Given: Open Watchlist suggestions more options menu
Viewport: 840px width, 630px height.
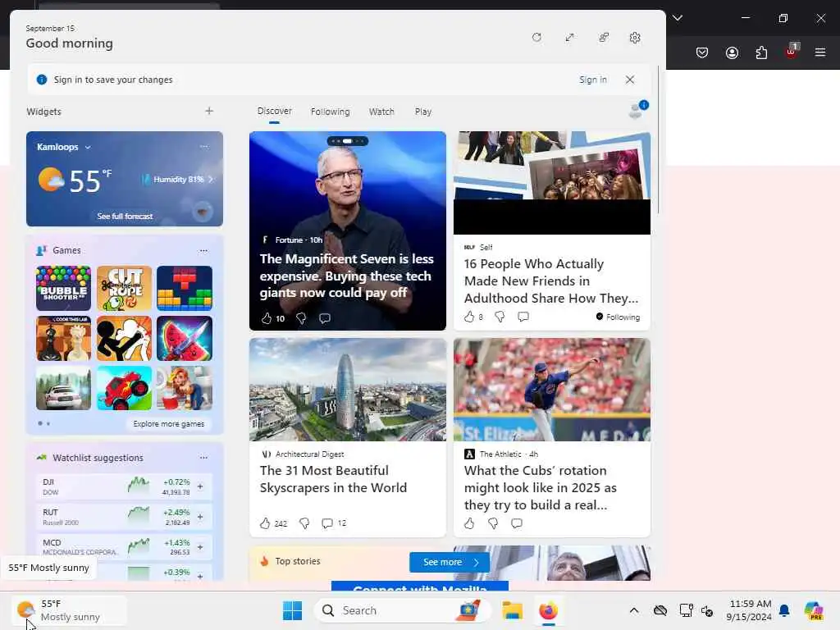Looking at the screenshot, I should click(203, 458).
